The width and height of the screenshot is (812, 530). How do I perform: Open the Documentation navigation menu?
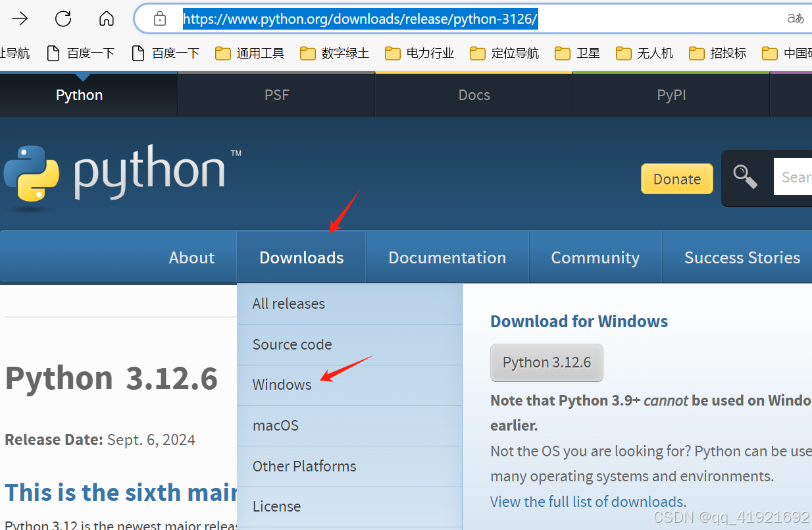pos(447,257)
